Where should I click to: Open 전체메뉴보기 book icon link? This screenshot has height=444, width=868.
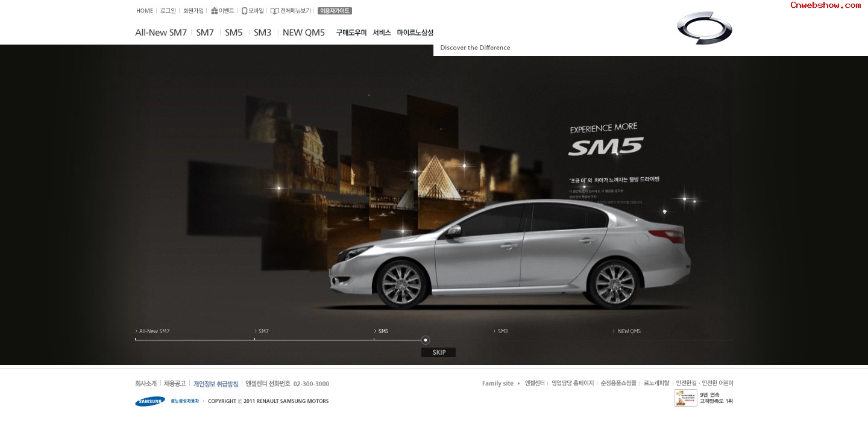click(x=274, y=11)
